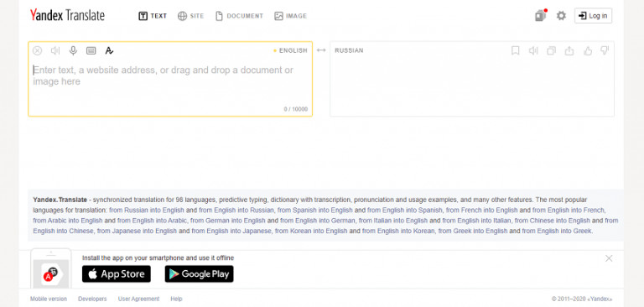Image resolution: width=644 pixels, height=307 pixels.
Task: Open 'from English into Japanese' link
Action: 231,231
